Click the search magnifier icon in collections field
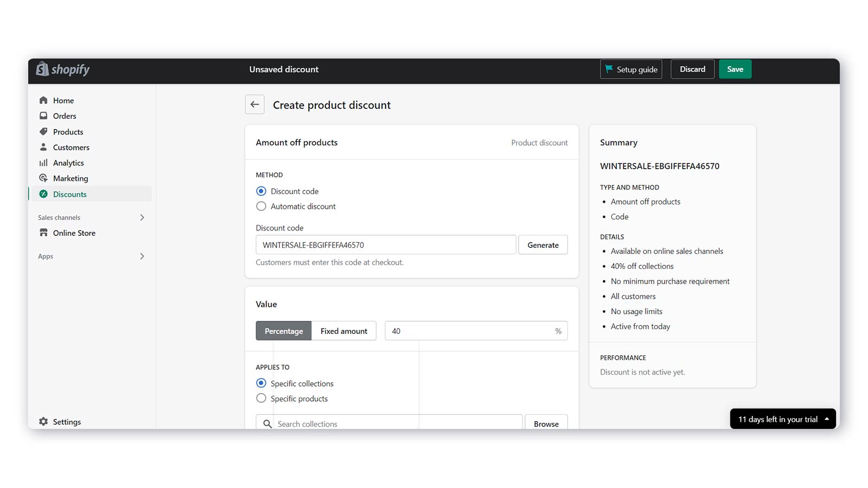 click(x=267, y=424)
